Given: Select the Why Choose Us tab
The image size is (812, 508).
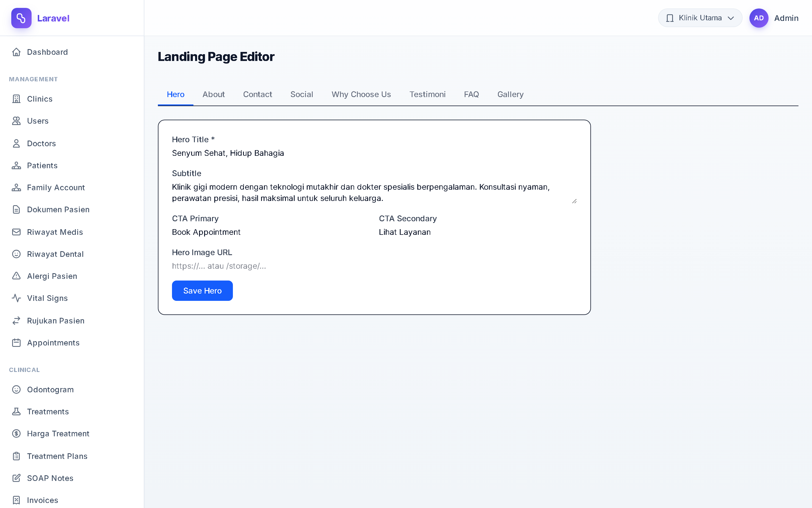Looking at the screenshot, I should (361, 95).
